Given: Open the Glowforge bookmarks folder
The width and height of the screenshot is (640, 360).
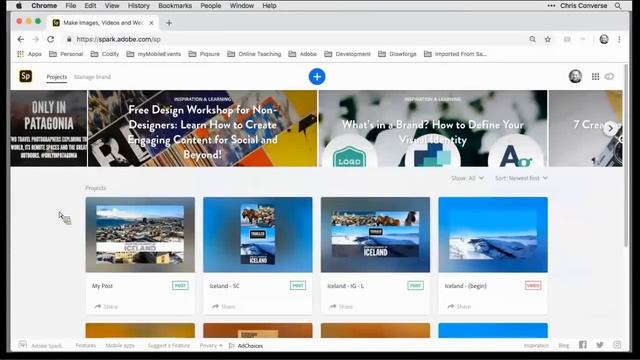Looking at the screenshot, I should (x=398, y=54).
